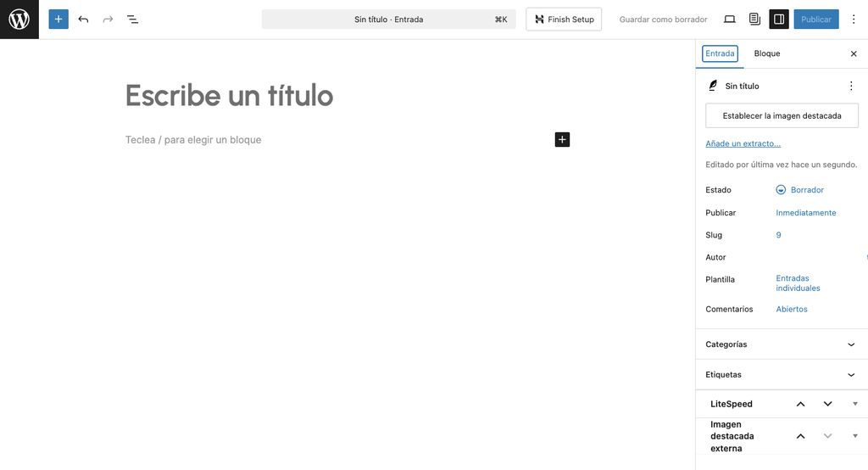The height and width of the screenshot is (470, 868).
Task: Close the settings sidebar
Action: (x=854, y=53)
